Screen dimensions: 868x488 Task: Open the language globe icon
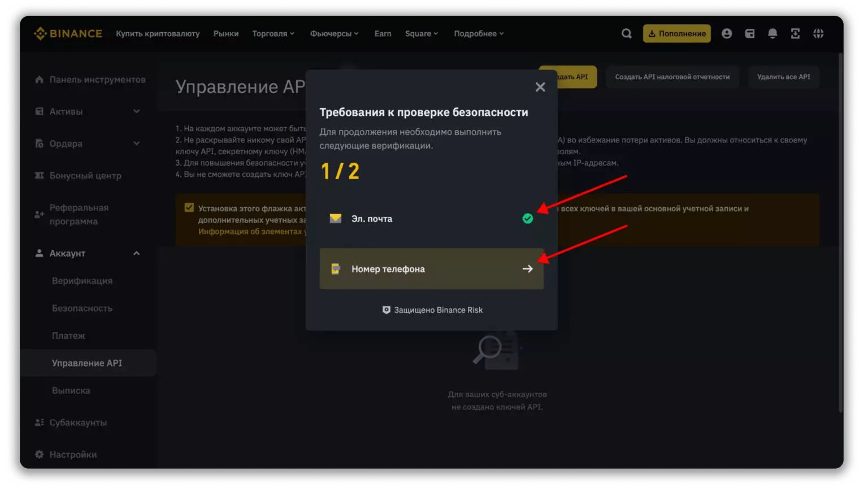point(818,33)
